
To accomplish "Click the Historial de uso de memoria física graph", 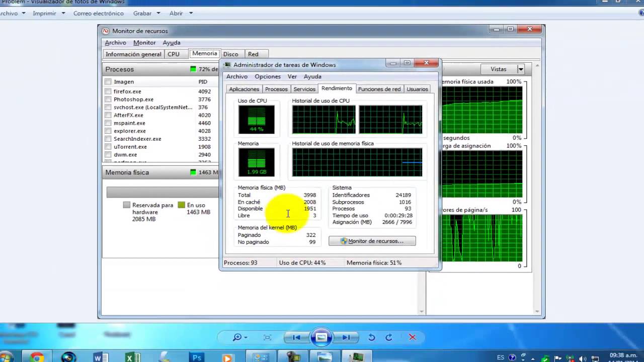I will [357, 162].
